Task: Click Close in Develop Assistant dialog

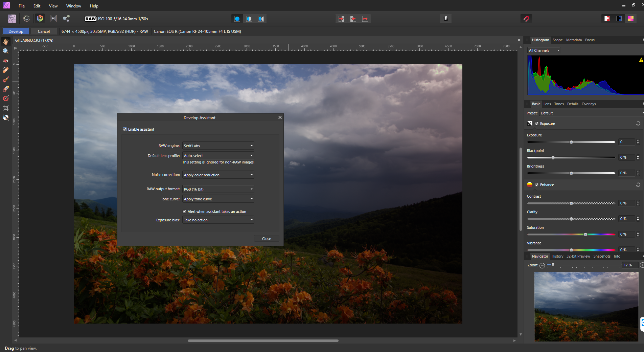Action: (267, 239)
